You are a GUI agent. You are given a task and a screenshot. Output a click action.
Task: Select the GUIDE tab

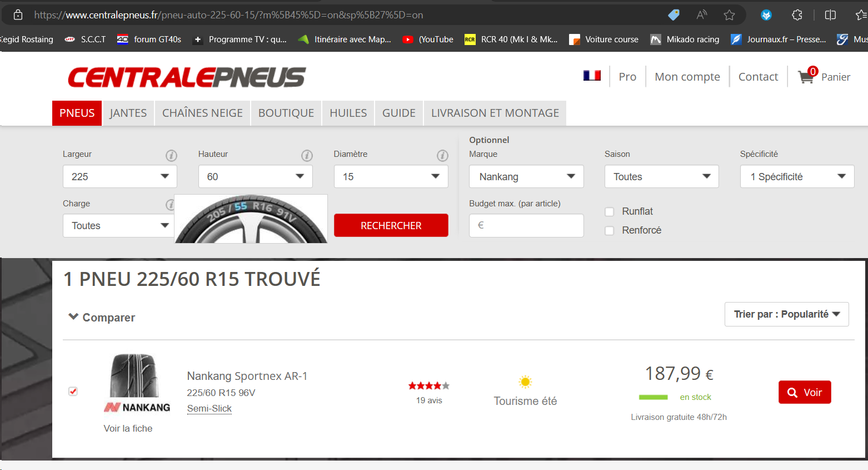pos(399,113)
